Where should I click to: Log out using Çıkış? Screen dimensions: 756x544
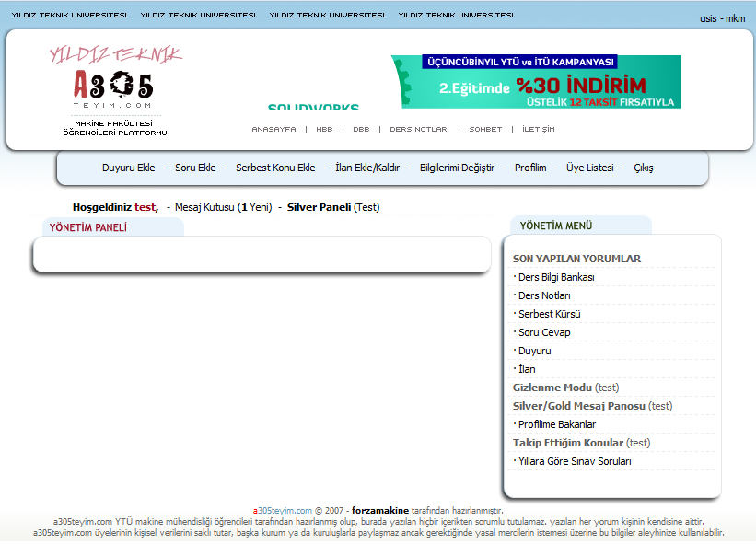tap(643, 168)
